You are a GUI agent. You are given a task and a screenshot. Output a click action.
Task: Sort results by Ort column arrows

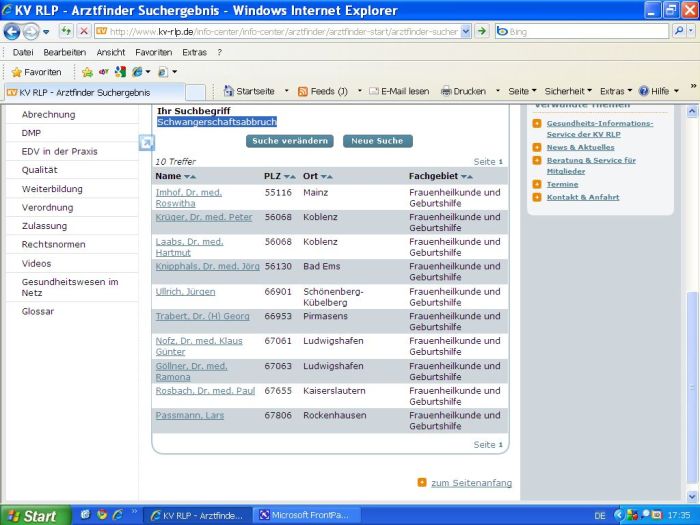point(326,177)
